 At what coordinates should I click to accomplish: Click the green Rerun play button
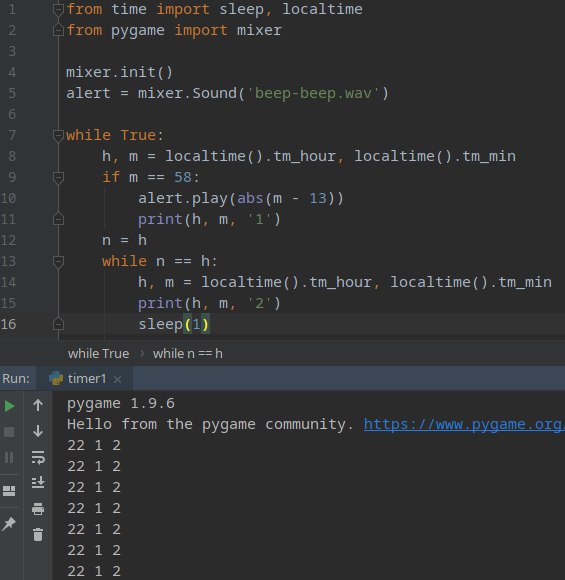coord(9,406)
